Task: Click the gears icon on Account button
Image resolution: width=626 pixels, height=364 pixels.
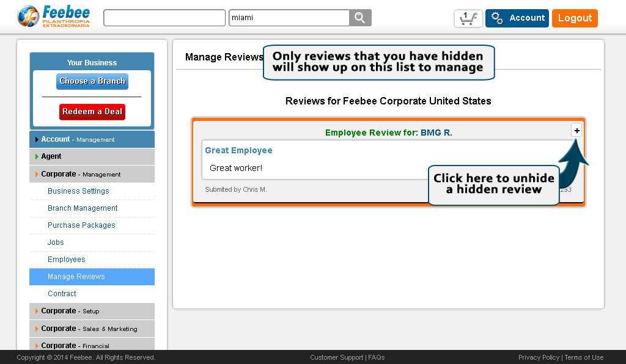Action: (x=496, y=18)
